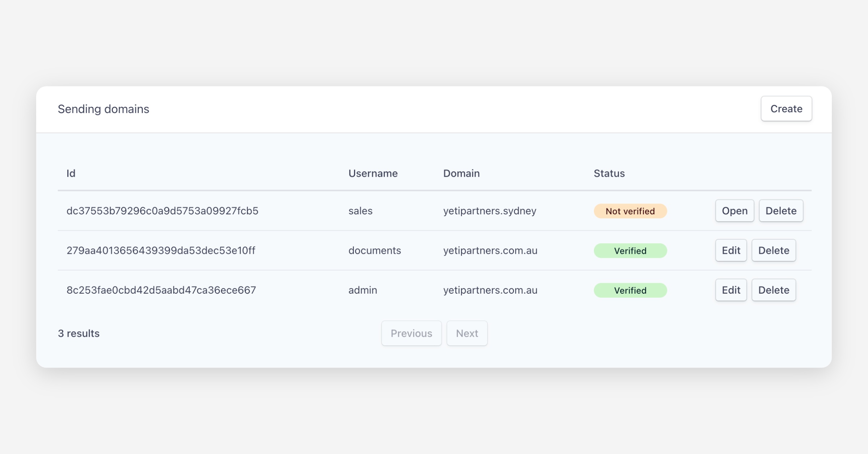Click the Verified badge for documents
868x454 pixels.
pyautogui.click(x=630, y=251)
